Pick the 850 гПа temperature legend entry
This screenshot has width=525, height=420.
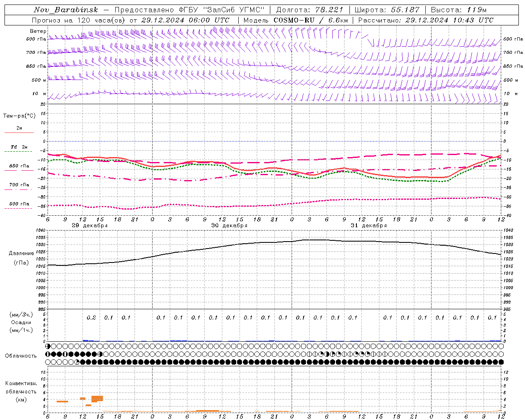point(19,166)
